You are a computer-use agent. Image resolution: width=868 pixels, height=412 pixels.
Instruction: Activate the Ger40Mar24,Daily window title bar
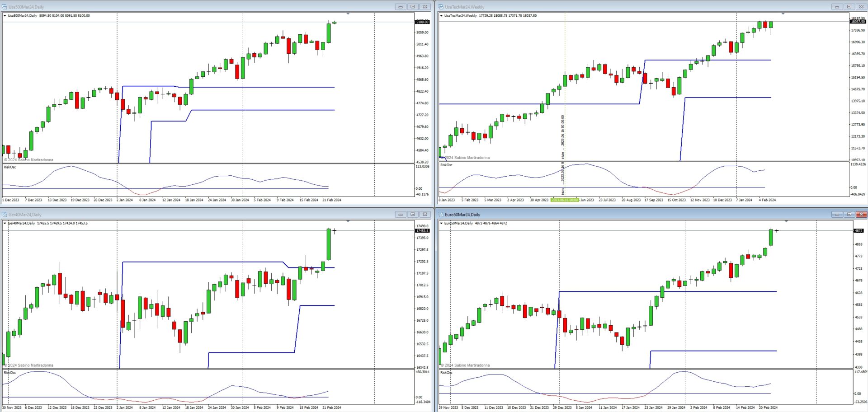tap(181, 215)
